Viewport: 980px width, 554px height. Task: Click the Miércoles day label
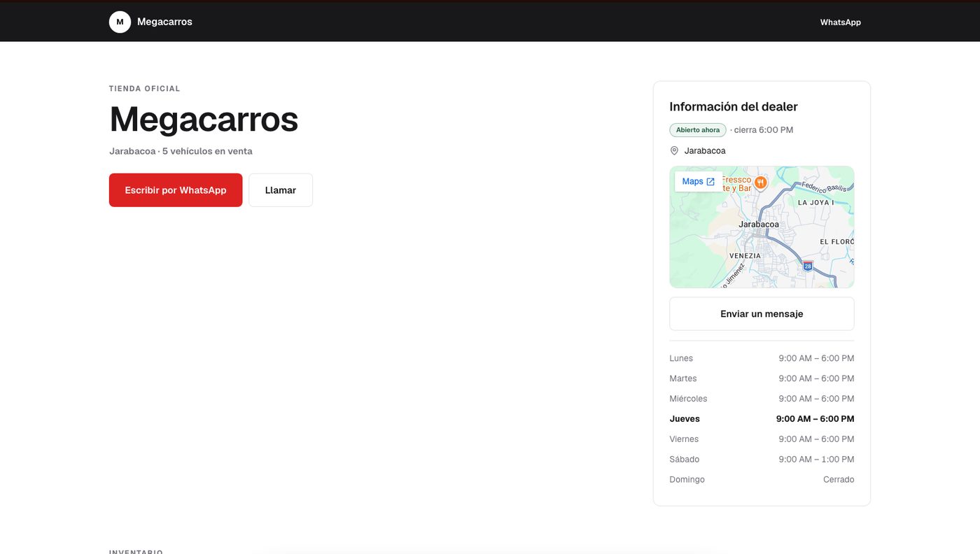coord(689,399)
